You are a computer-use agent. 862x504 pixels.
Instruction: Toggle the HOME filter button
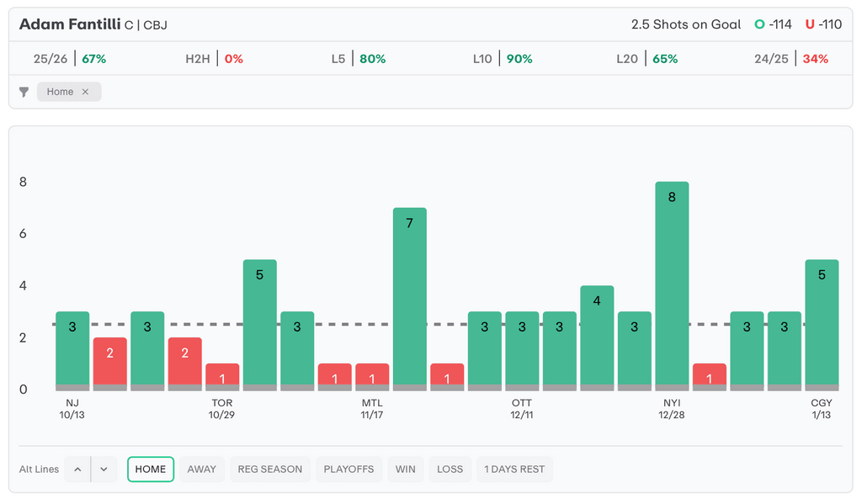(151, 470)
